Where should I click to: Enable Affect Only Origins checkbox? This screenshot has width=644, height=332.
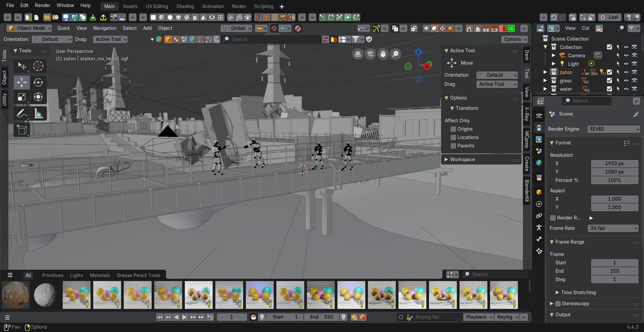pyautogui.click(x=453, y=129)
